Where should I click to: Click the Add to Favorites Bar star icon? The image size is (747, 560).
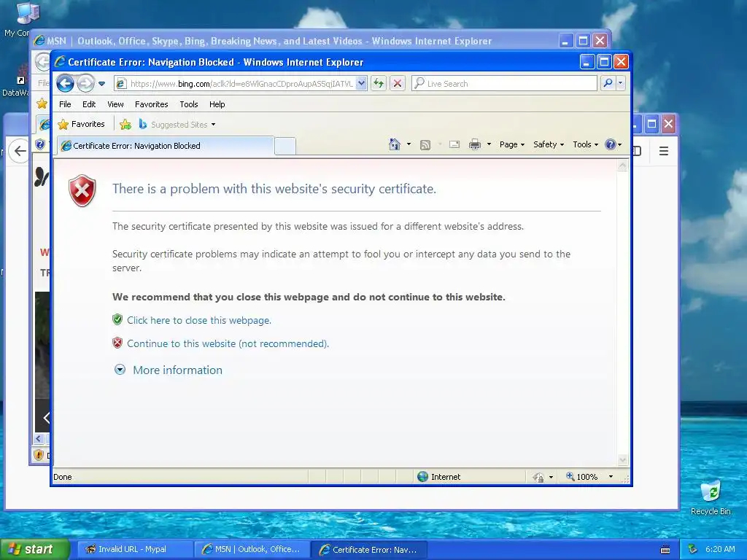pyautogui.click(x=125, y=124)
